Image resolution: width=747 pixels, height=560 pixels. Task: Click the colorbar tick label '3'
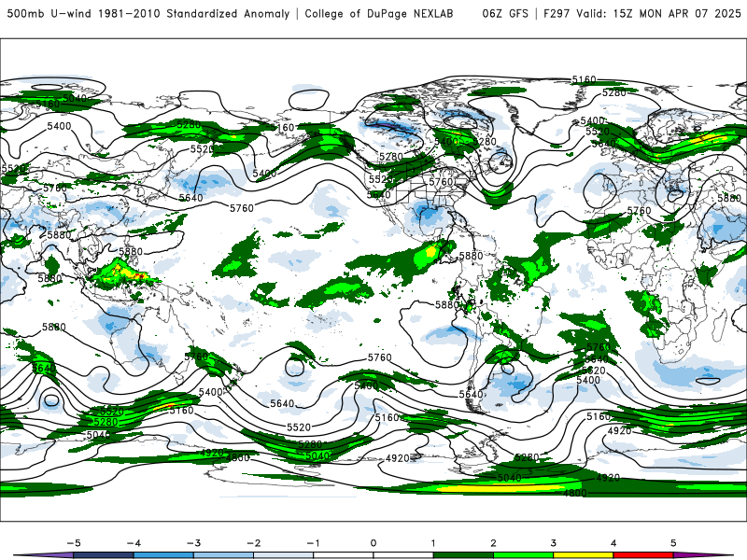point(554,543)
